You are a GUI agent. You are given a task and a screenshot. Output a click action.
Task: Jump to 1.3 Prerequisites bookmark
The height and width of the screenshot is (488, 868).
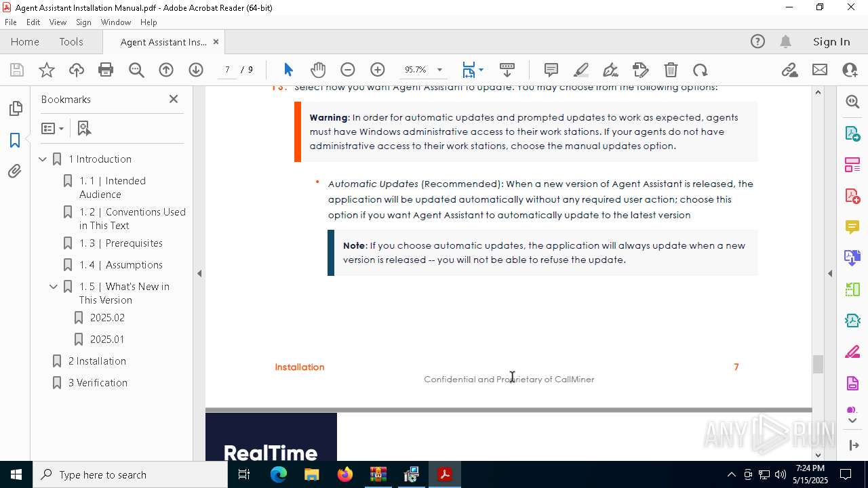(x=121, y=243)
